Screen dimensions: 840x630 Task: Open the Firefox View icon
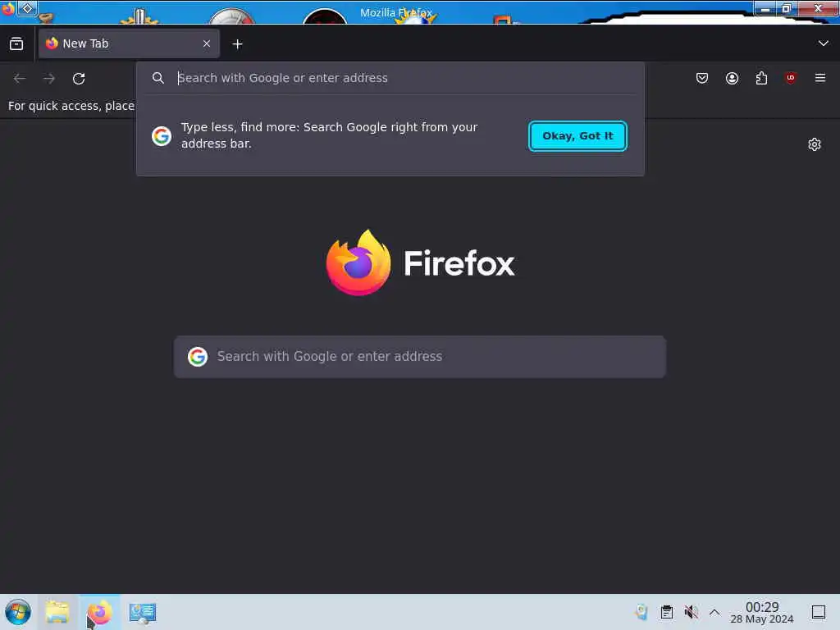click(x=16, y=44)
